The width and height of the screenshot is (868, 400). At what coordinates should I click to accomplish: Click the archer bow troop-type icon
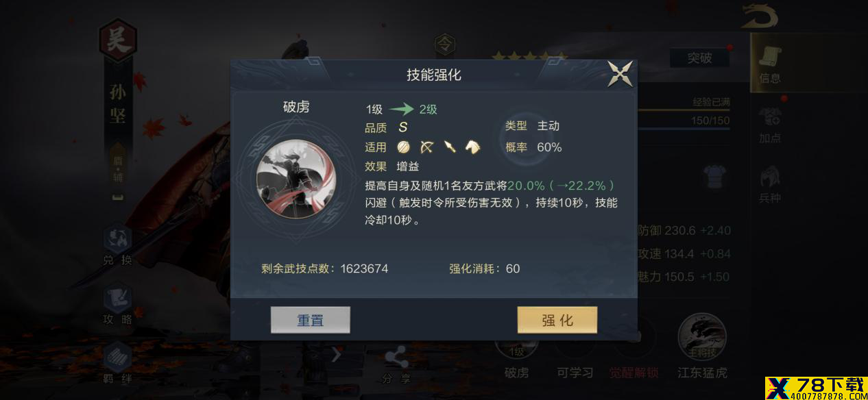click(x=426, y=147)
